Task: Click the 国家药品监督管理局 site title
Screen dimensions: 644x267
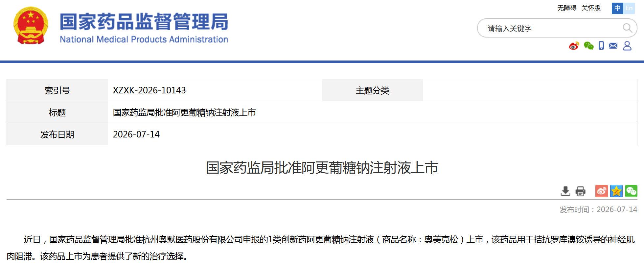Action: coord(144,22)
